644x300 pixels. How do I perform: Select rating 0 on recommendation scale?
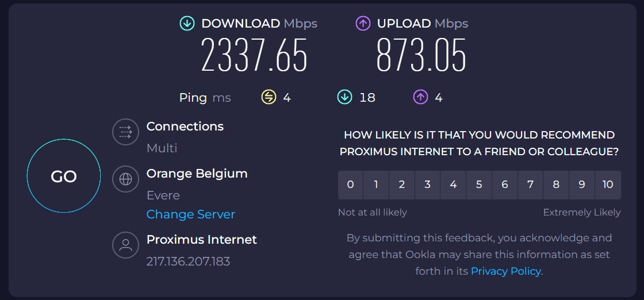pyautogui.click(x=350, y=185)
